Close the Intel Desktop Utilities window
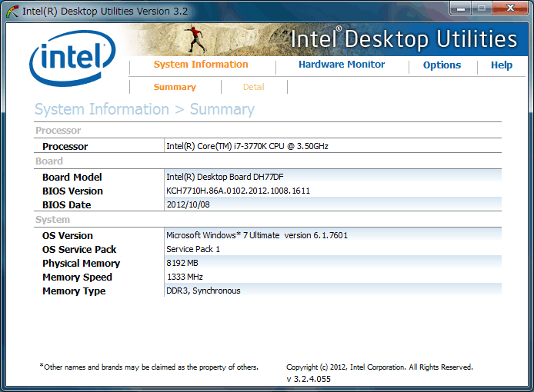Screen dimensions: 534x392 [509, 8]
